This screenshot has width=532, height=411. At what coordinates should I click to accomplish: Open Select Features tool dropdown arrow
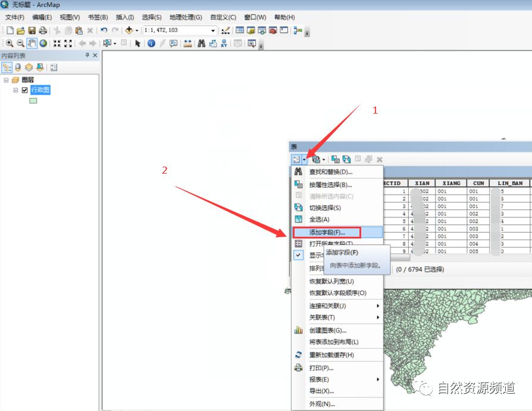click(115, 43)
